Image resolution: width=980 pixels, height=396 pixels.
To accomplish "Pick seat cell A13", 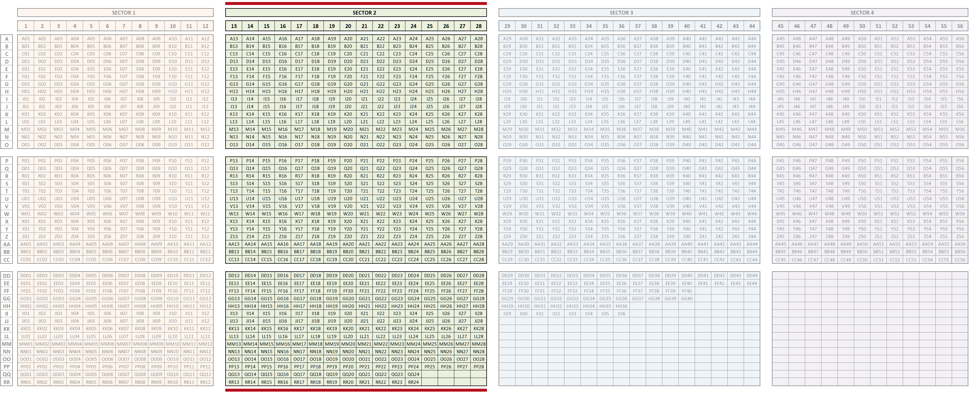I will click(234, 39).
